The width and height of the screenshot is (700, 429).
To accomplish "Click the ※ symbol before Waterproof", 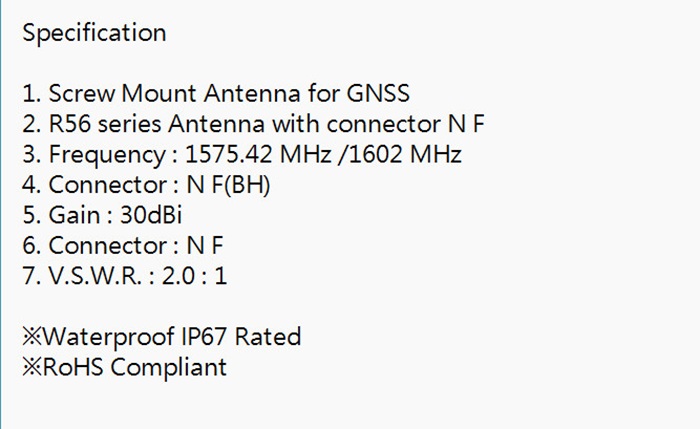I will point(31,336).
